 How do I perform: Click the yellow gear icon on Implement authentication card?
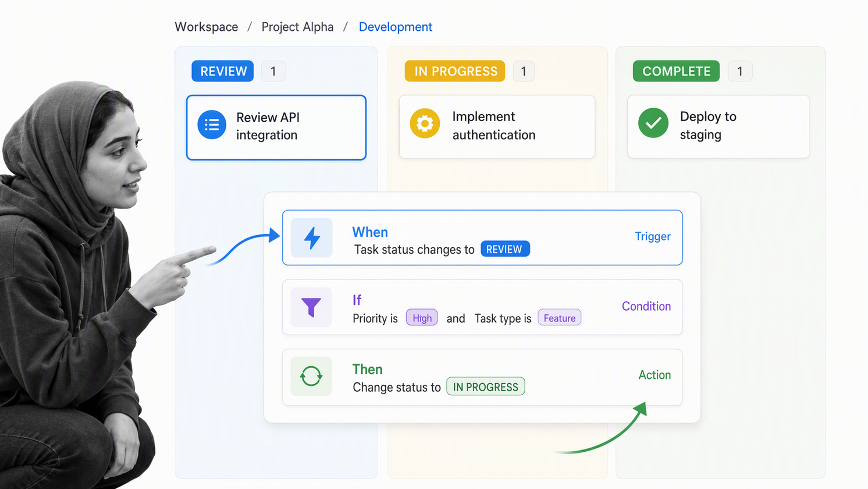coord(425,123)
